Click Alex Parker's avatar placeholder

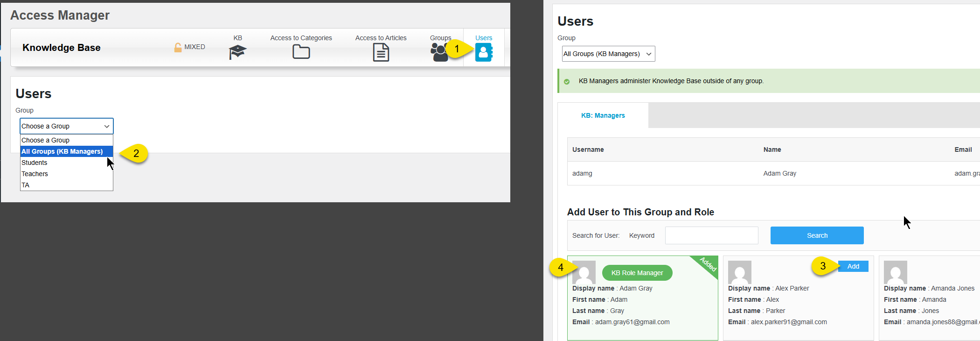click(x=739, y=272)
